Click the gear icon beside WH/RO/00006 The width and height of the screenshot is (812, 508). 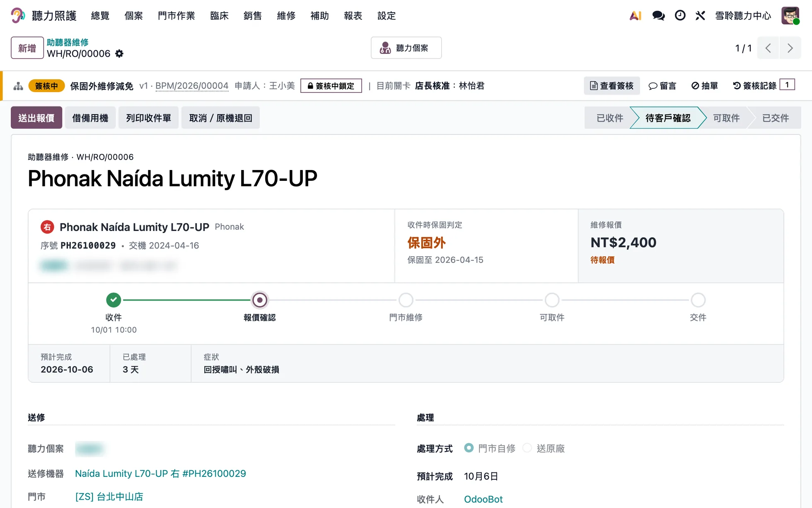point(119,53)
